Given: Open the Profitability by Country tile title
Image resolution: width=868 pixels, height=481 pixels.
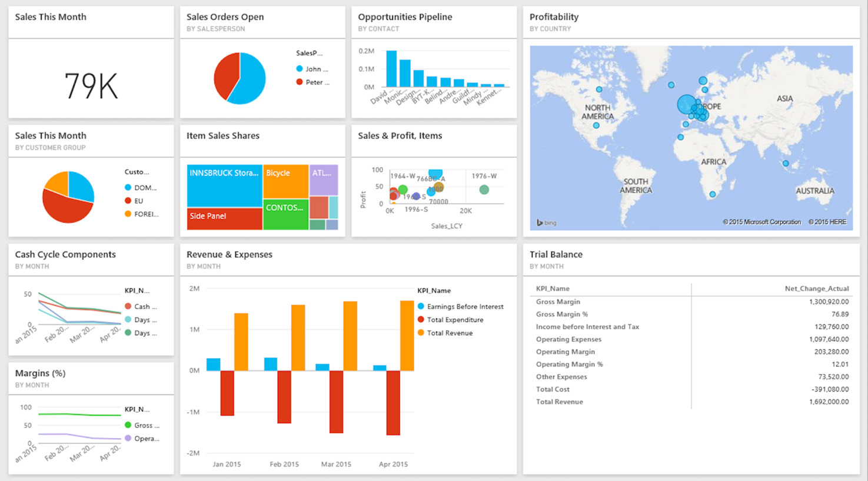Looking at the screenshot, I should point(554,17).
